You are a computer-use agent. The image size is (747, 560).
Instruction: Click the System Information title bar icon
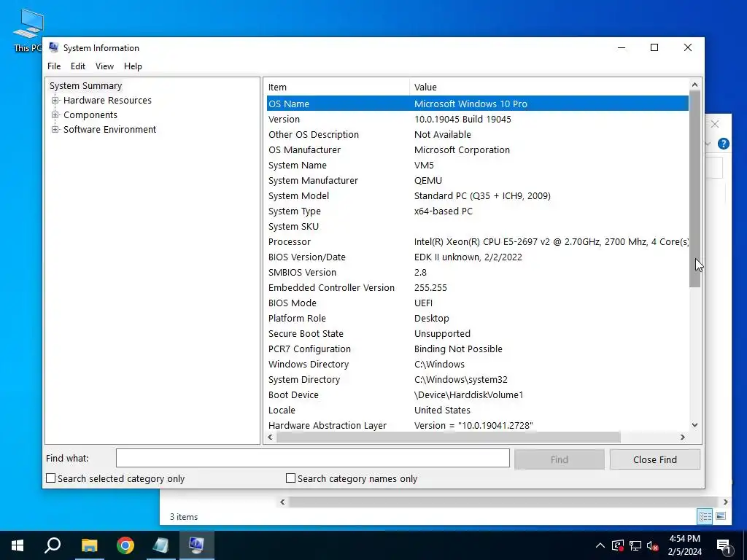click(53, 47)
